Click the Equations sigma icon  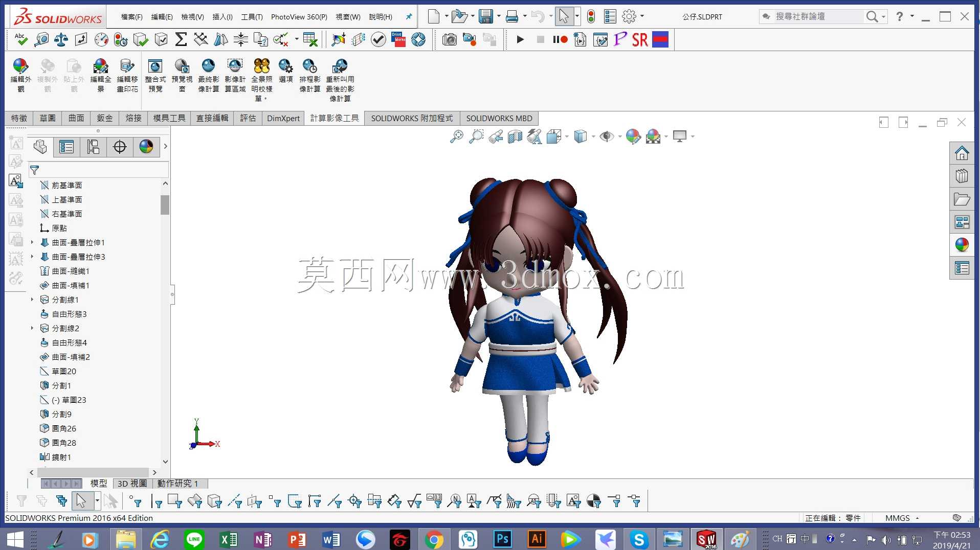(x=181, y=39)
